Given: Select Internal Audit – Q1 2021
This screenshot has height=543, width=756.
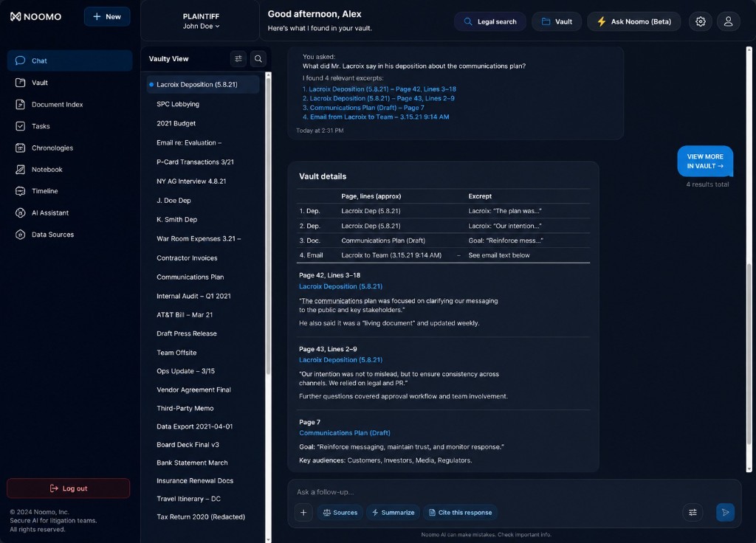Looking at the screenshot, I should [x=193, y=296].
